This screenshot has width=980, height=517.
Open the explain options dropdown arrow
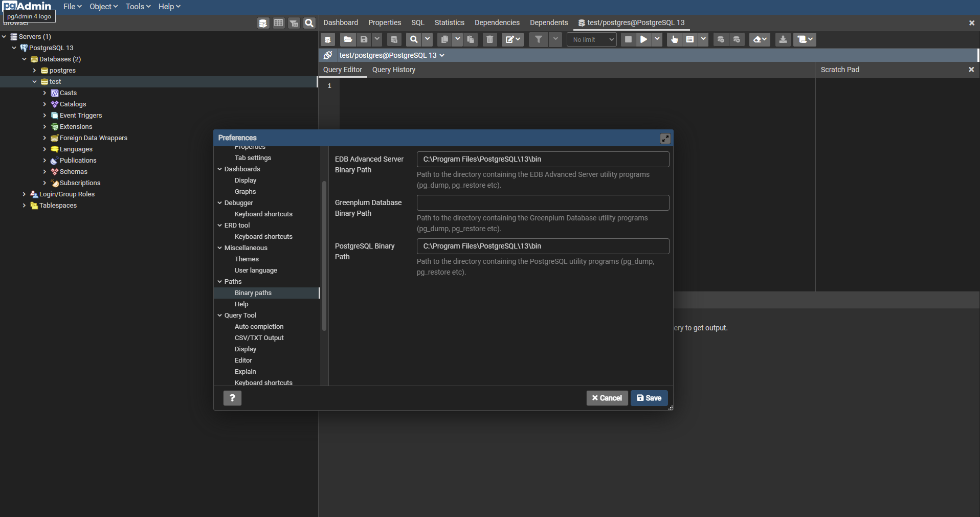click(x=703, y=39)
